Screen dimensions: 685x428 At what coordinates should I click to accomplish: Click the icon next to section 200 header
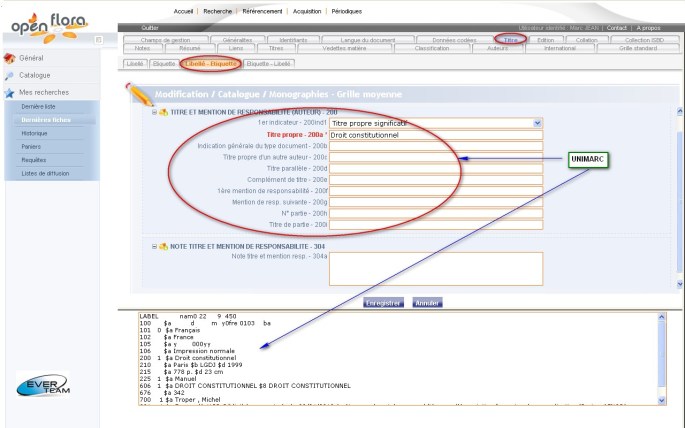point(162,112)
